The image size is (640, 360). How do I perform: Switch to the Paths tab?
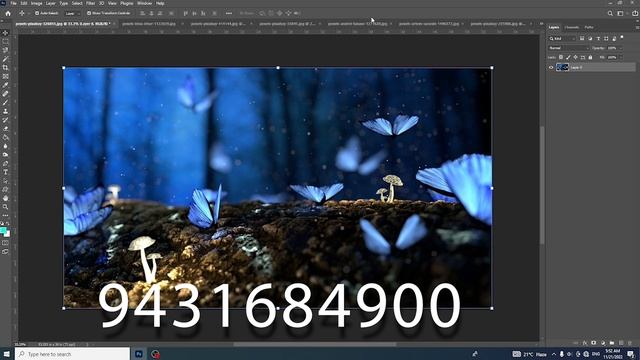[x=589, y=27]
